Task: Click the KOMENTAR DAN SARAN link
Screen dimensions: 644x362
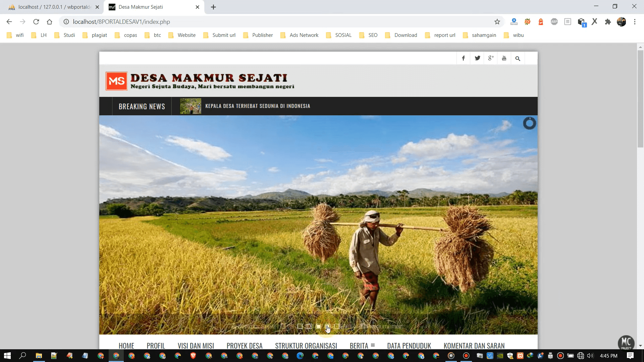Action: point(474,346)
